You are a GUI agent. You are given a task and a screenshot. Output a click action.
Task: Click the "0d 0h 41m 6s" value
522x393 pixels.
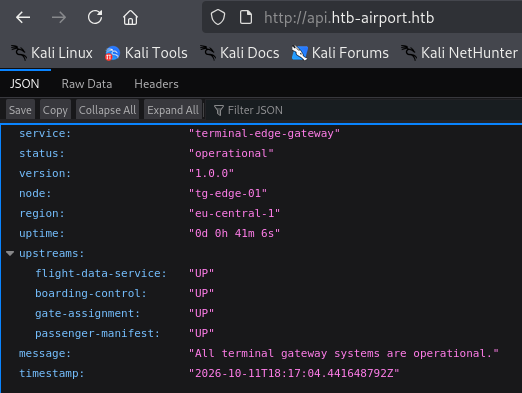tap(234, 233)
